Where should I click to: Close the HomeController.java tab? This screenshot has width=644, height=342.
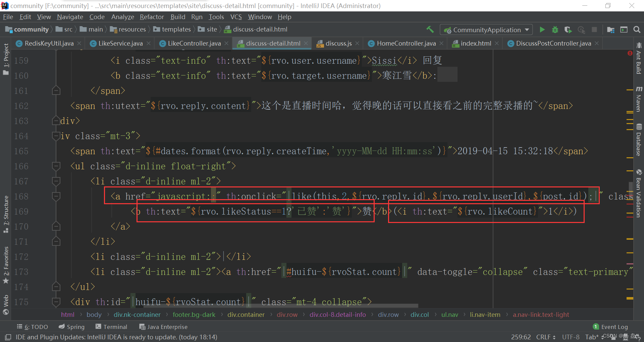point(441,43)
